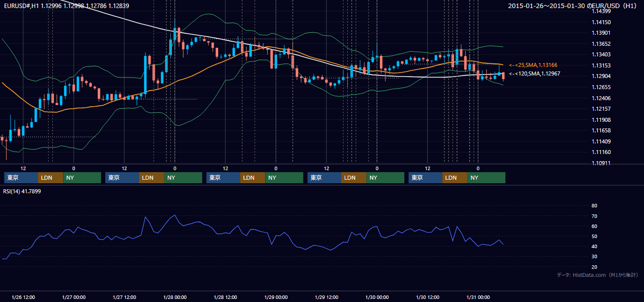Select price axis value 1.11409
This screenshot has height=302, width=644.
(x=601, y=141)
